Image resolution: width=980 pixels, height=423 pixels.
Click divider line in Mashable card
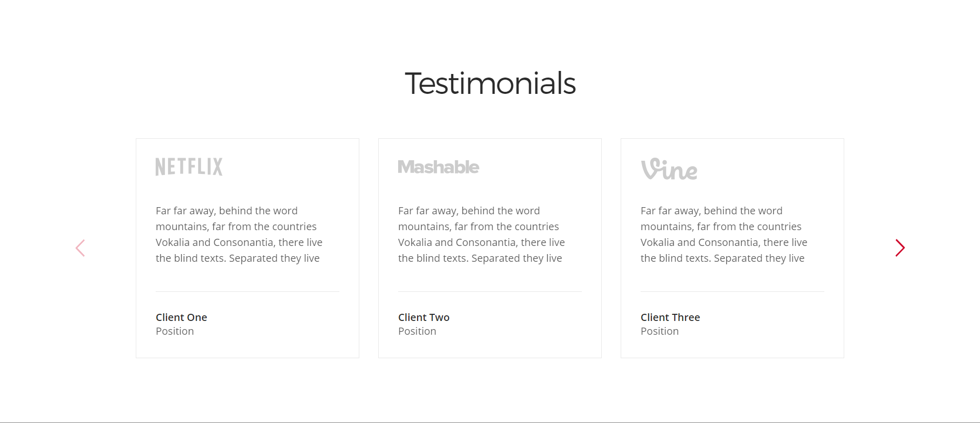[x=490, y=291]
